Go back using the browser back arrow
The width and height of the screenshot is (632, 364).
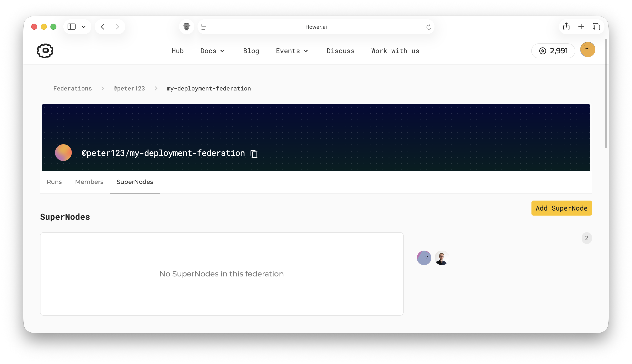tap(103, 26)
